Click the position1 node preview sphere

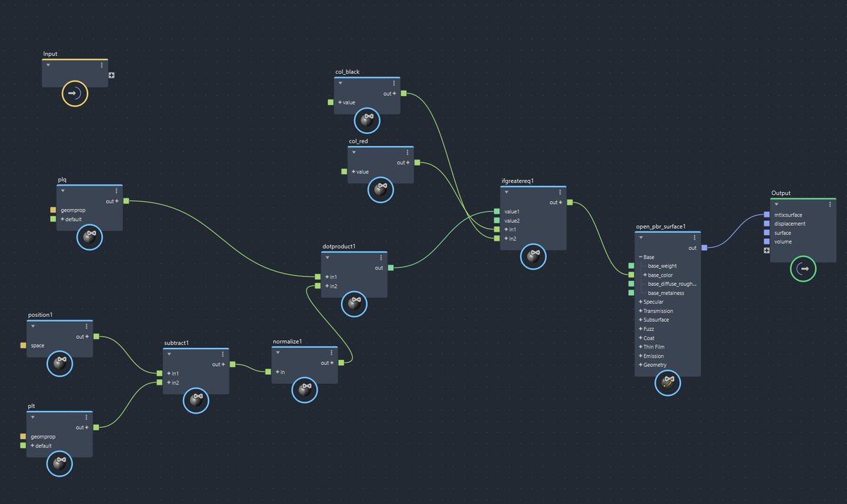60,364
